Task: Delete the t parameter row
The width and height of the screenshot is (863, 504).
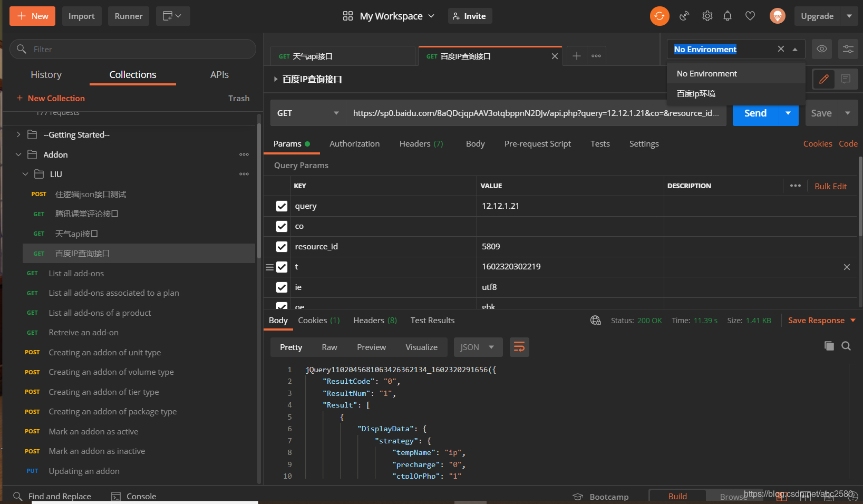Action: pyautogui.click(x=847, y=267)
